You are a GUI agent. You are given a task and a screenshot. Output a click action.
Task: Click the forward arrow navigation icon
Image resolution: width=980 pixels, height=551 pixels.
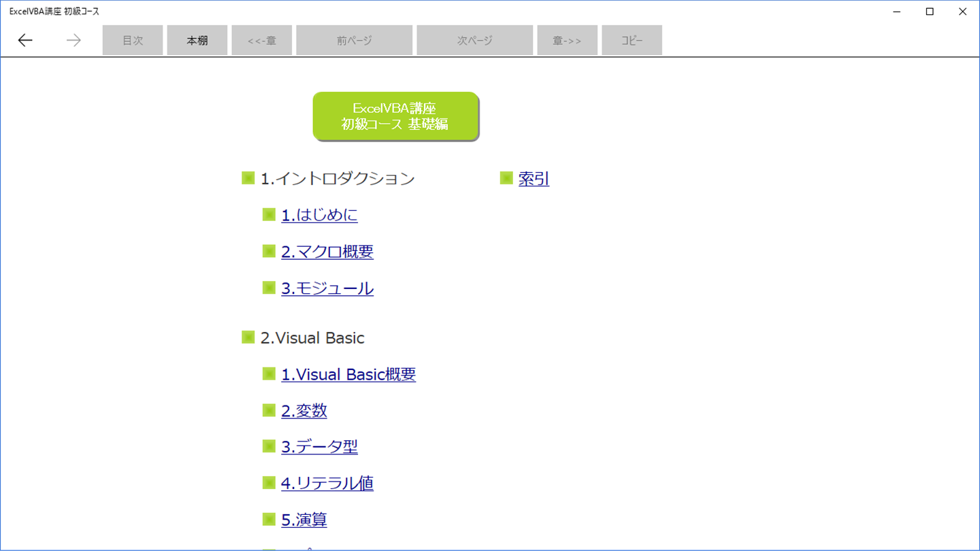[73, 41]
